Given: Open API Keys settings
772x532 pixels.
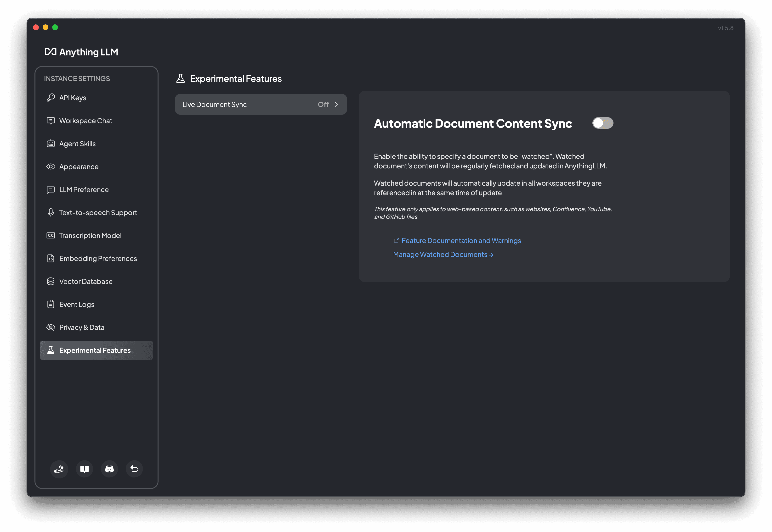Looking at the screenshot, I should pyautogui.click(x=72, y=98).
